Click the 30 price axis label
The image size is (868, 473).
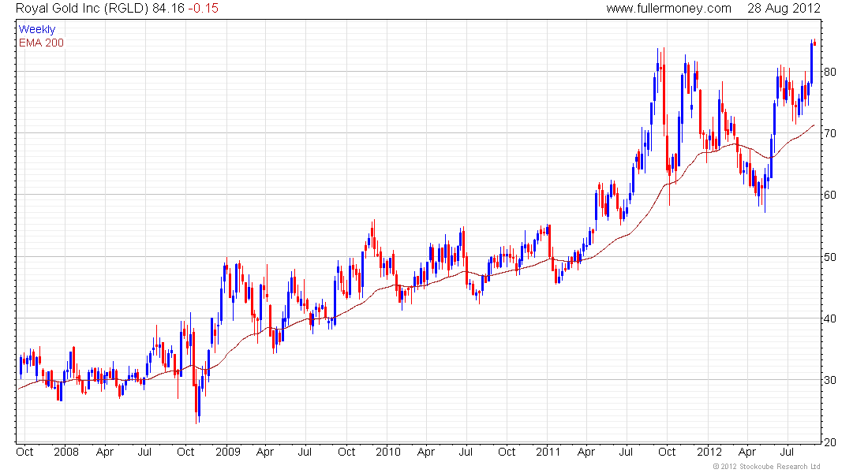830,380
